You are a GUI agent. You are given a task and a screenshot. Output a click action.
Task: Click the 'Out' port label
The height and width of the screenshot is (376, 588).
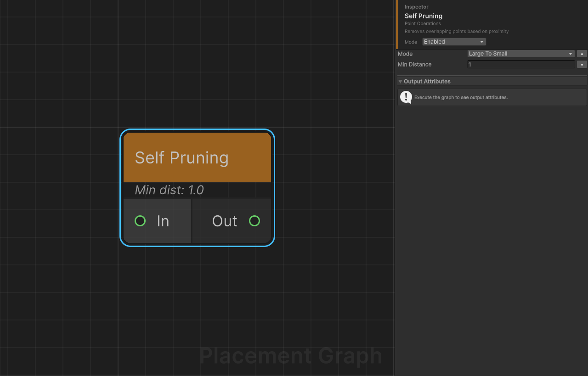point(225,221)
